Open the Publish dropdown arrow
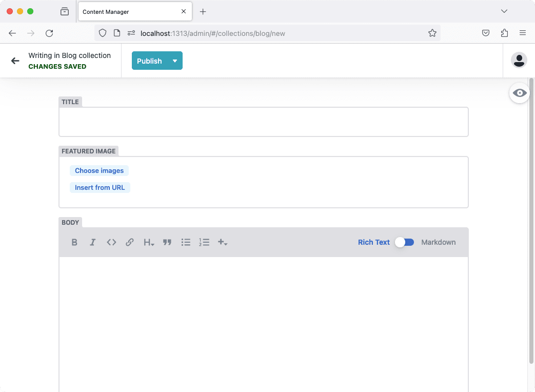This screenshot has height=392, width=535. click(x=175, y=61)
